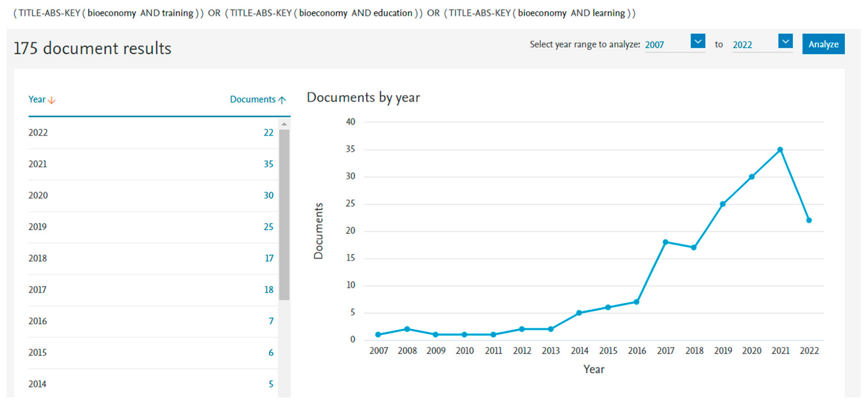Open the 18 documents link for 2017
Viewport: 868px width, 408px height.
tap(269, 290)
